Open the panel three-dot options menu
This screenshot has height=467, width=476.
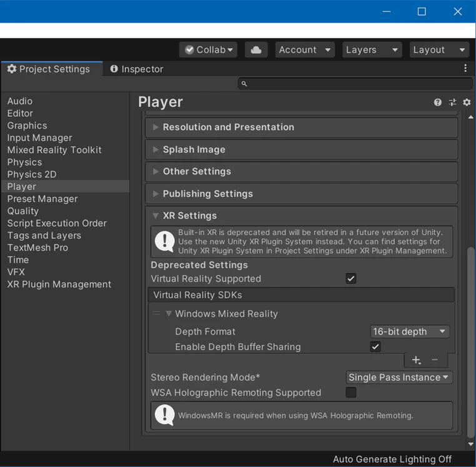click(465, 68)
